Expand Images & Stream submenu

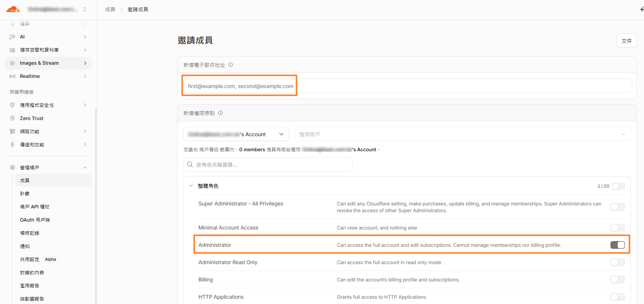85,63
